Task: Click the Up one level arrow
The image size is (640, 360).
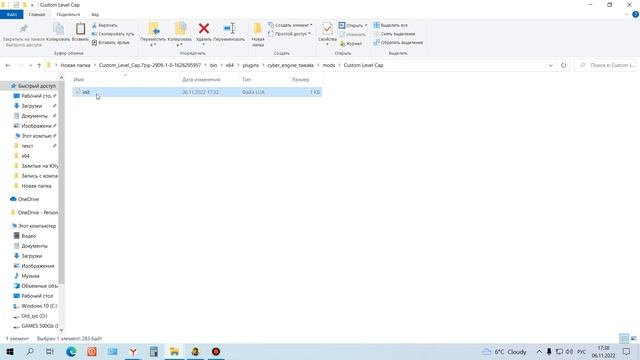Action: click(39, 65)
